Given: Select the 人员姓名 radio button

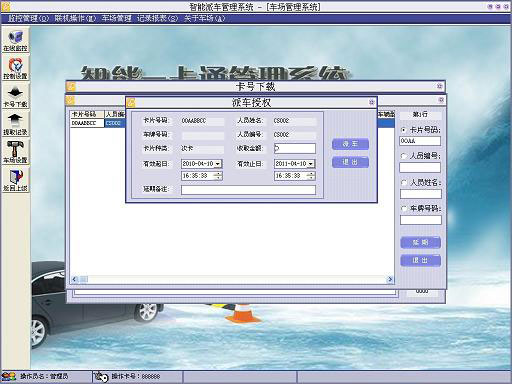Looking at the screenshot, I should [x=404, y=182].
